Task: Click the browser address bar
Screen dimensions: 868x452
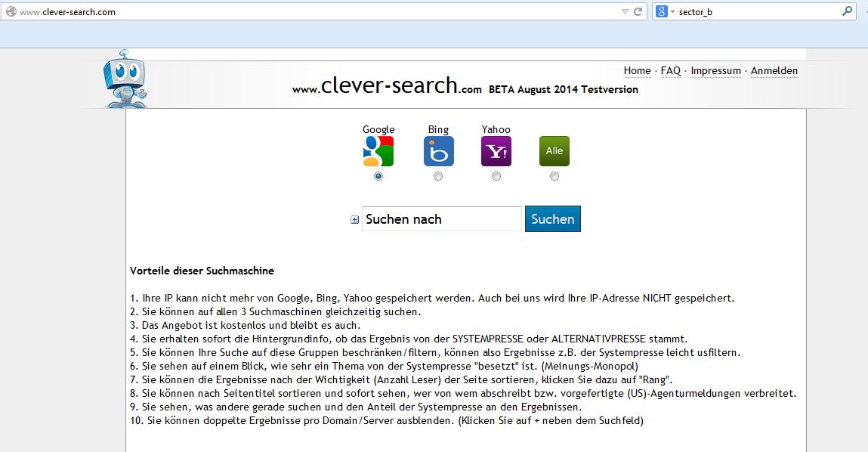Action: coord(323,11)
